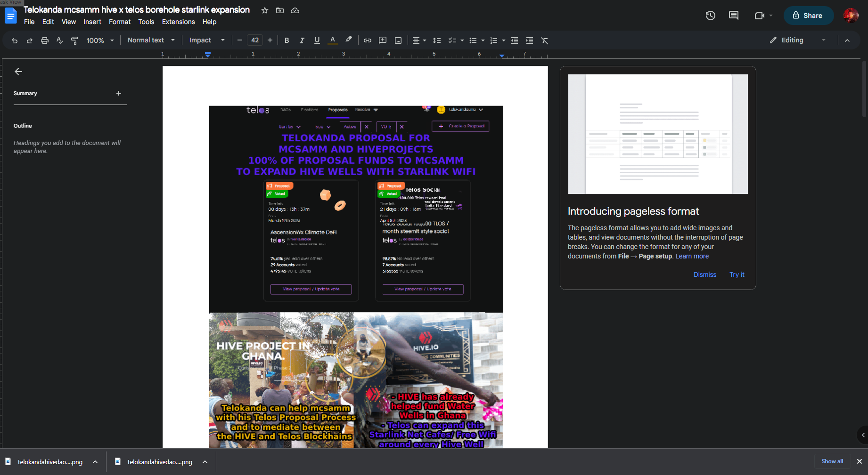868x475 pixels.
Task: Open the Help menu
Action: [209, 22]
